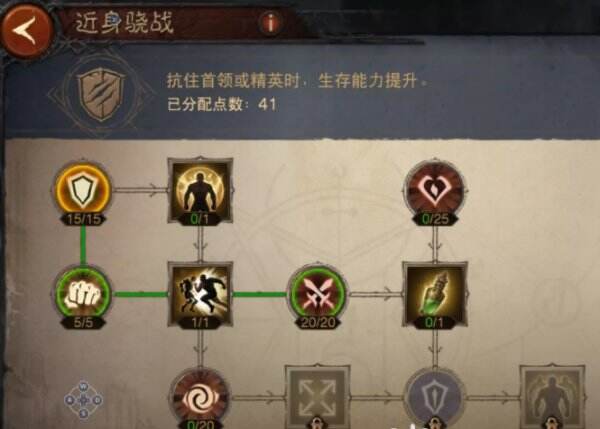
Task: Click the directional pad navigation control
Action: click(83, 400)
